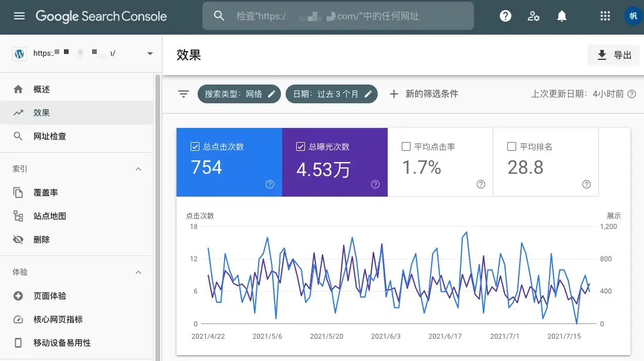Click the 4.53万 impressions value

pos(323,170)
